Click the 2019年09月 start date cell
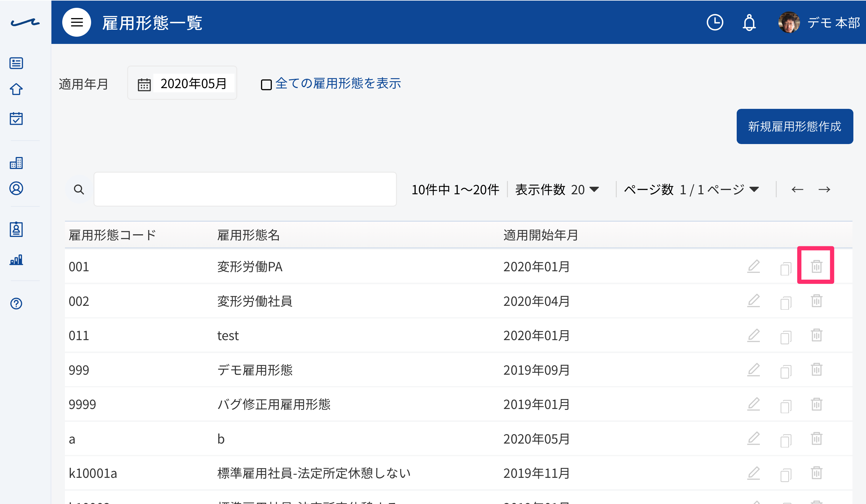This screenshot has height=504, width=866. tap(536, 370)
